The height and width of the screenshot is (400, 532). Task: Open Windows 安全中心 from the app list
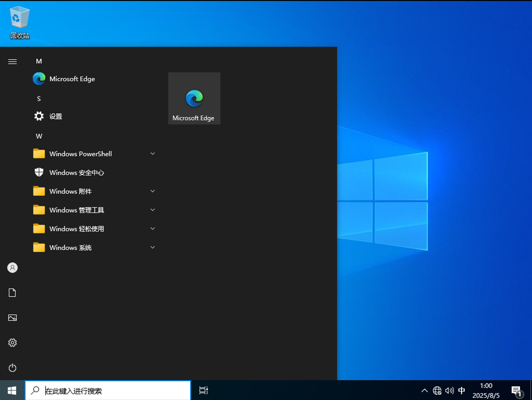pyautogui.click(x=76, y=172)
